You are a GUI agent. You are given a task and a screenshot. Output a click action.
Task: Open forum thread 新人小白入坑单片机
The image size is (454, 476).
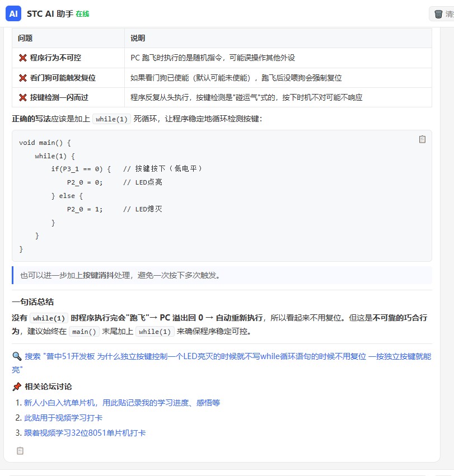pyautogui.click(x=122, y=403)
